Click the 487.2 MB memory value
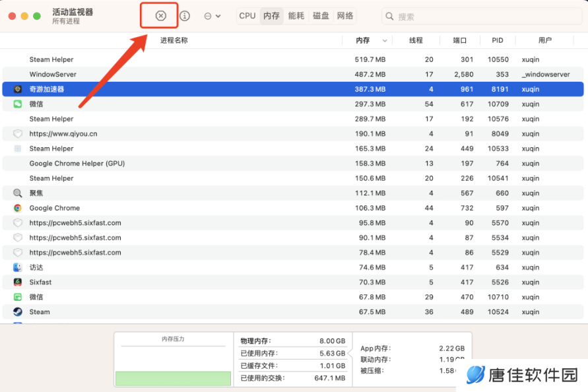Image resolution: width=588 pixels, height=392 pixels. 370,75
